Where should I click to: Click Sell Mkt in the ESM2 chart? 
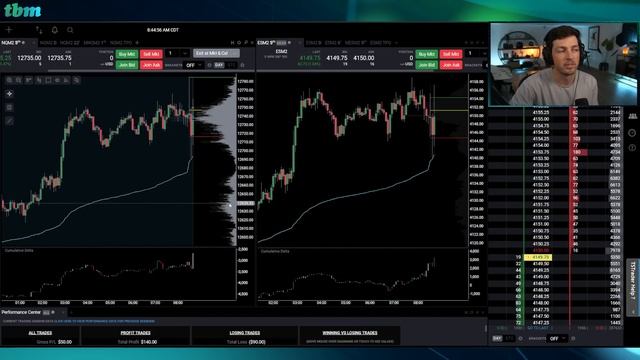click(451, 54)
